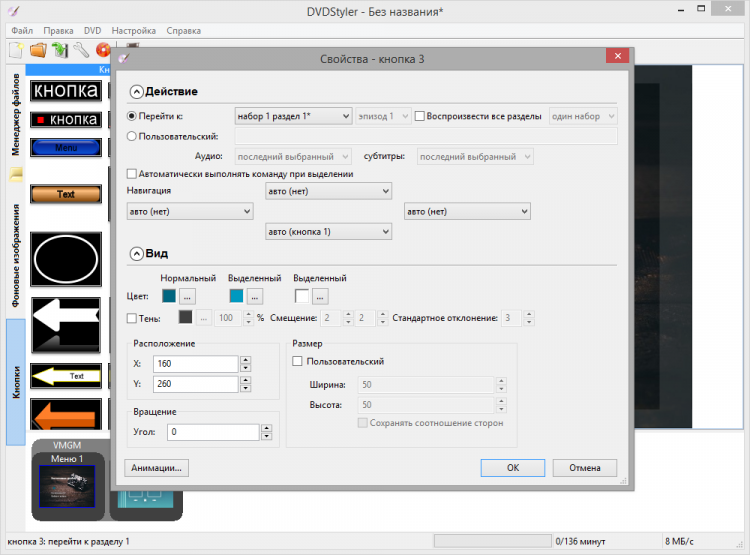Viewport: 750px width, 555px height.
Task: Open the 'эпизод 1' dropdown
Action: point(383,116)
